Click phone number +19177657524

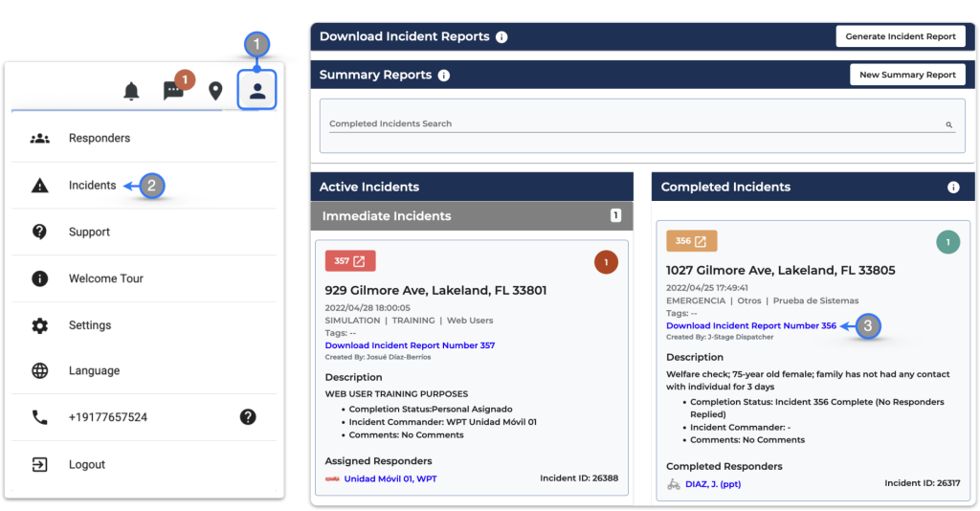tap(108, 417)
